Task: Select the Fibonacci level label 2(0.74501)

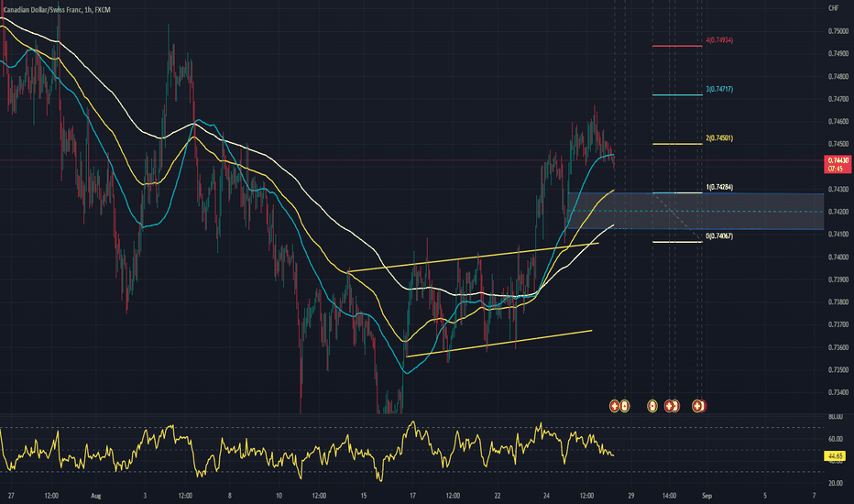Action: click(x=719, y=138)
